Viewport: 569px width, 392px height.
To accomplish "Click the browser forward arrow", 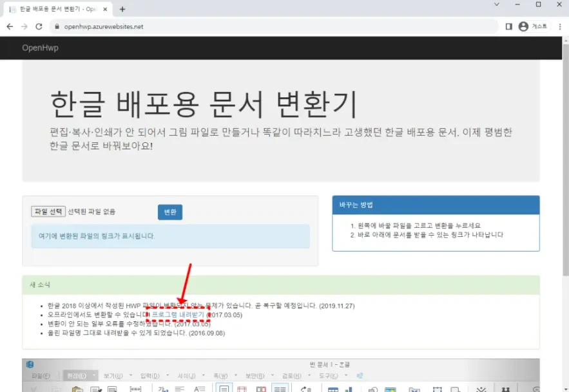I will [24, 26].
